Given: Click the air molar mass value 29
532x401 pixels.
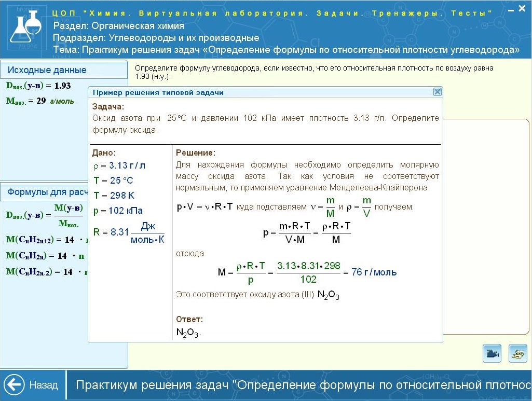Looking at the screenshot, I should pos(41,101).
